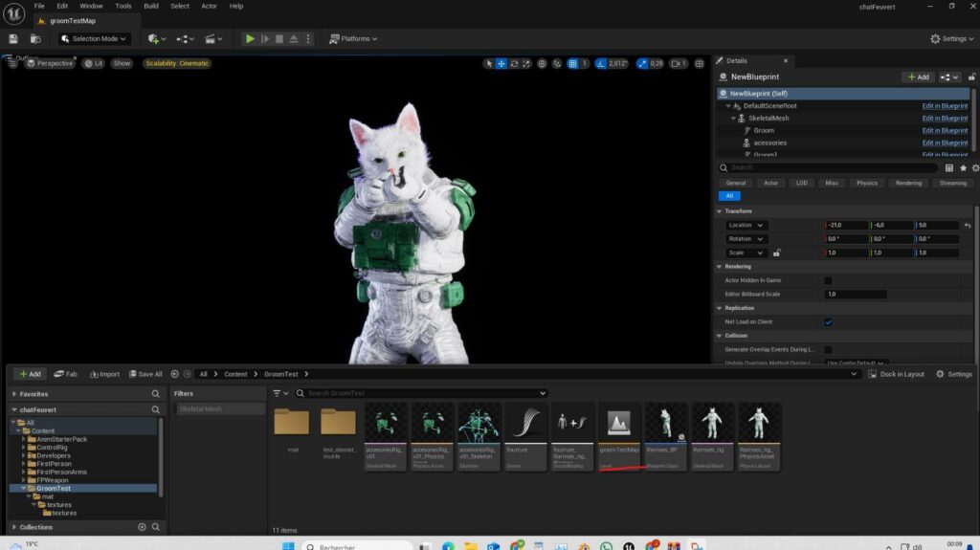The image size is (980, 550).
Task: Open the Build menu
Action: pyautogui.click(x=151, y=6)
